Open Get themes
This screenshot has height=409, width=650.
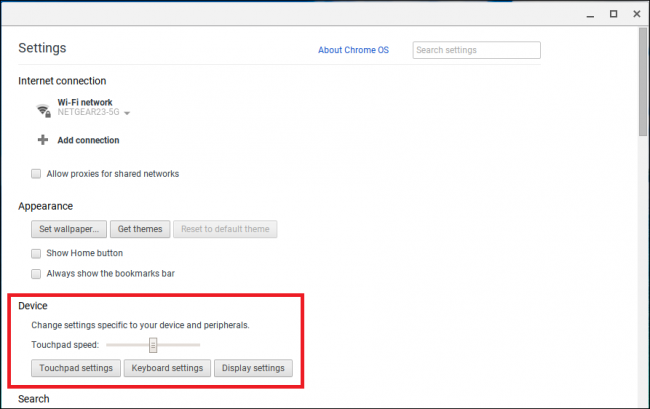[x=140, y=229]
